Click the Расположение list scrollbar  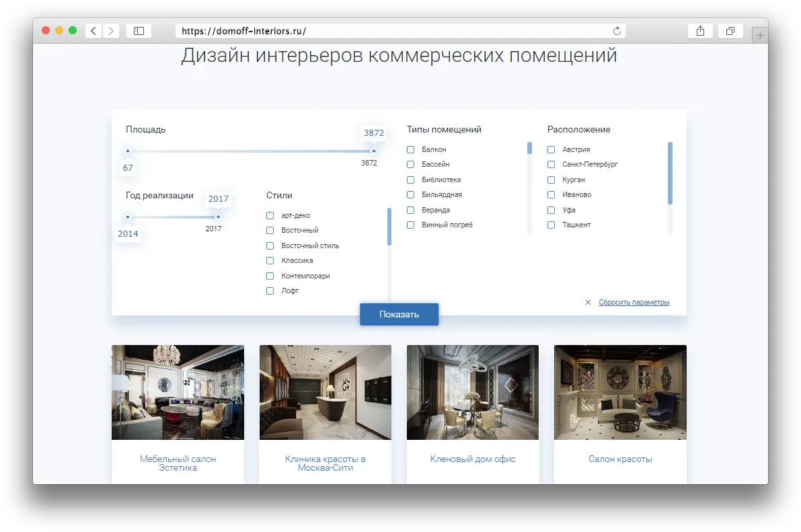point(670,173)
